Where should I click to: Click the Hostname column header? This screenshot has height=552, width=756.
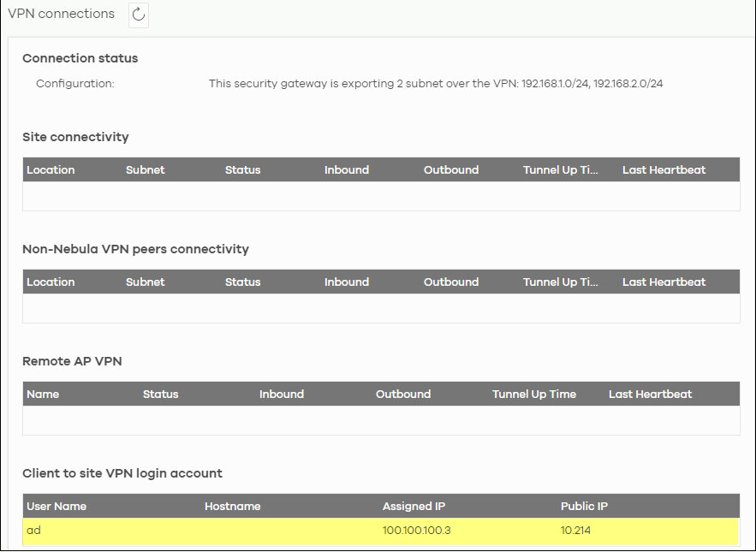[x=232, y=506]
